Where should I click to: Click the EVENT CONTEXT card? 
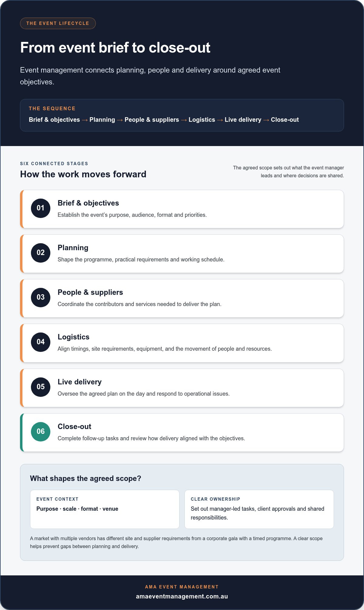105,509
